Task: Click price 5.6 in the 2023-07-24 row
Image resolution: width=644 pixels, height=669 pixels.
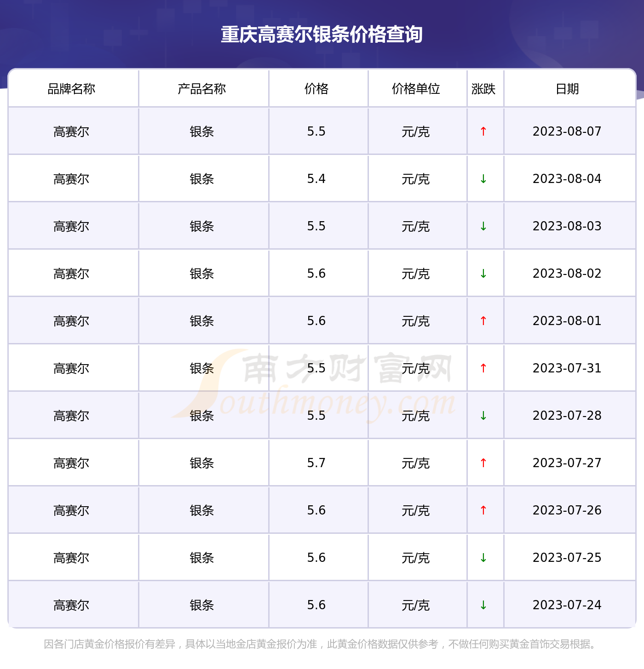Action: pos(316,605)
